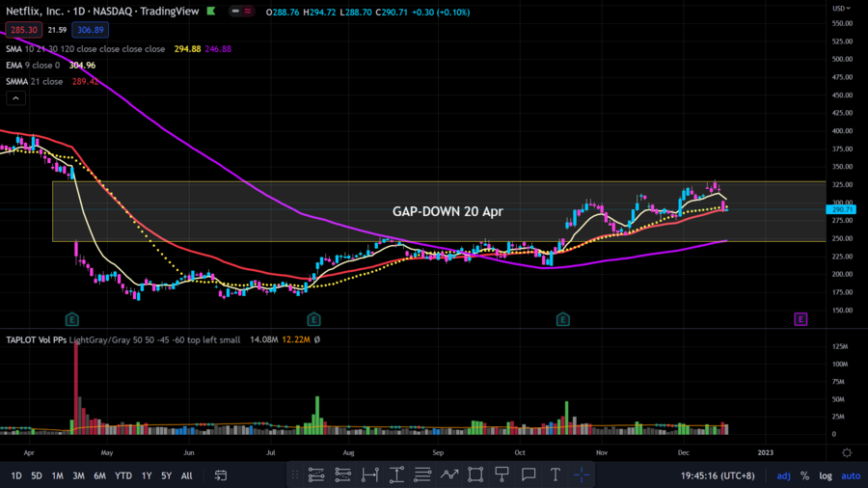
Task: Toggle percent scale mode
Action: (x=804, y=475)
